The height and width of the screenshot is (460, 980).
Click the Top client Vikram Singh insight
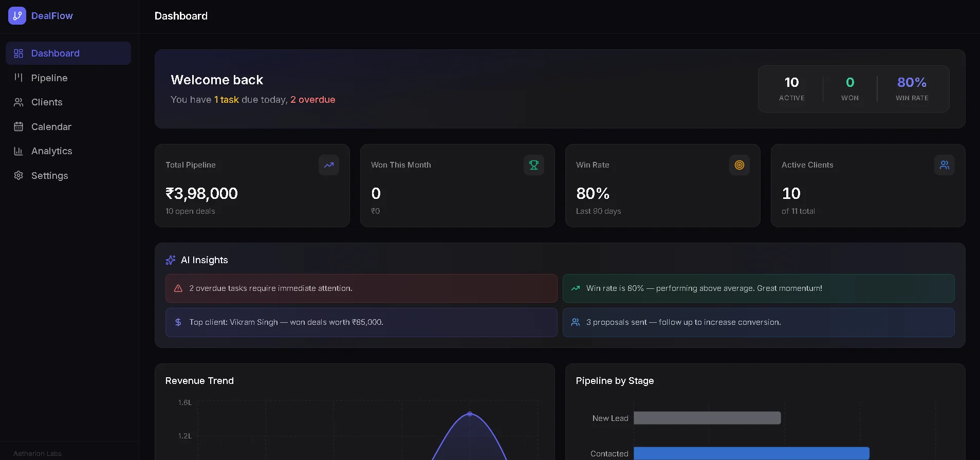tap(361, 322)
